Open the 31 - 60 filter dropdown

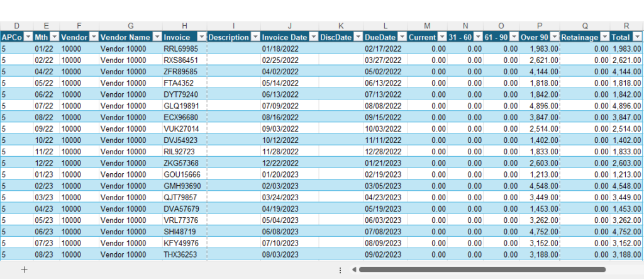click(x=478, y=37)
